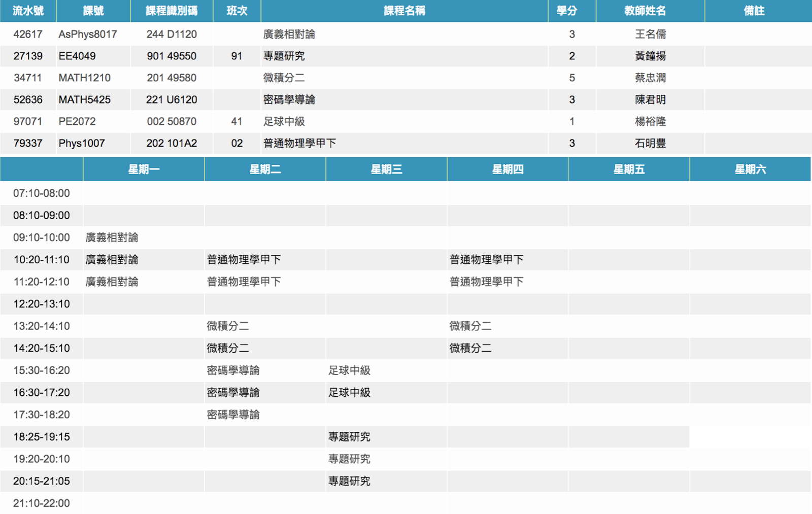Click serial number 27139 in course list
This screenshot has width=812, height=514.
(x=28, y=56)
